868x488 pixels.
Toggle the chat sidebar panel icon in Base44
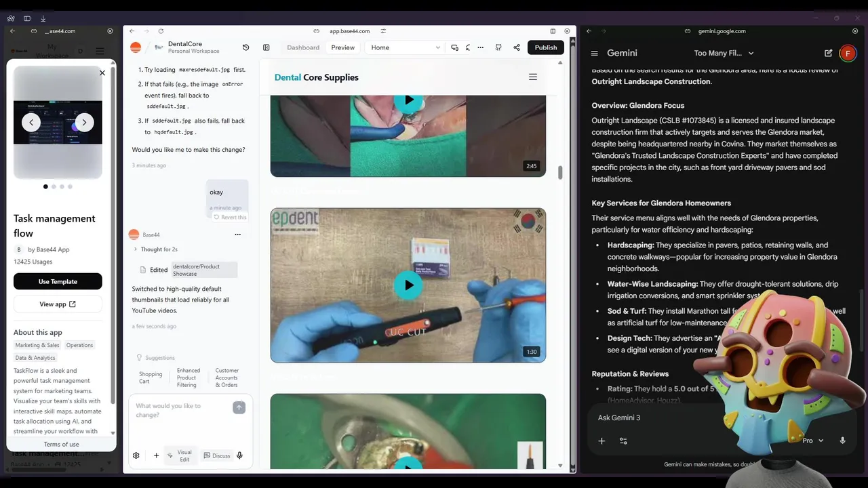tap(266, 47)
